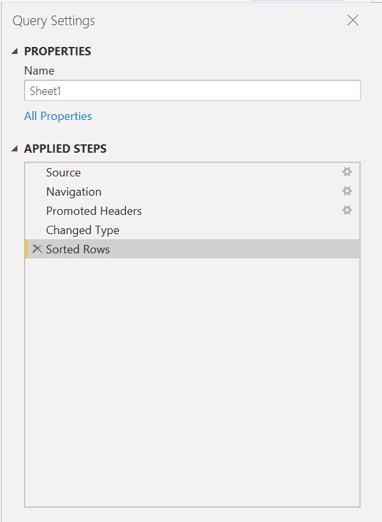Select the Navigation applied step
Viewport: 382px width, 522px height.
click(192, 192)
